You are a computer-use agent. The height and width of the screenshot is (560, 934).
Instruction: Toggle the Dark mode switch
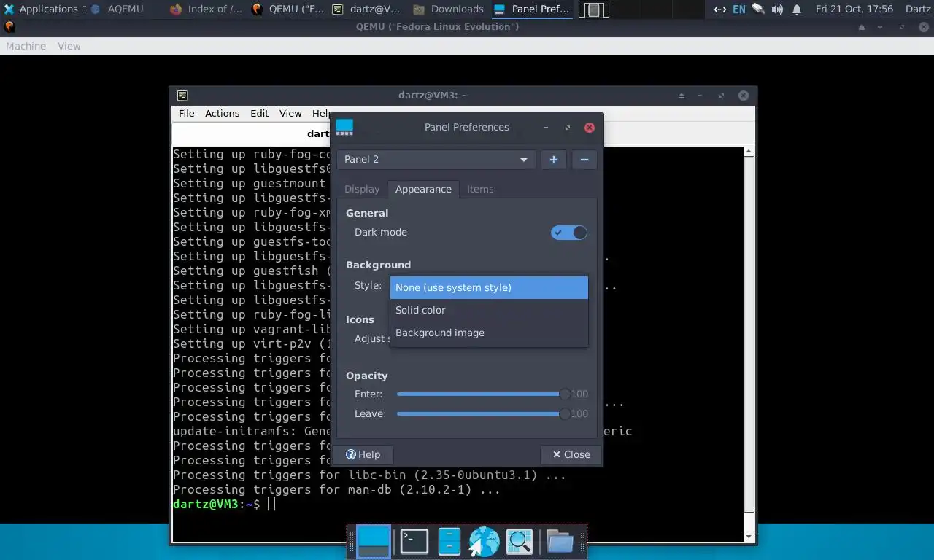pyautogui.click(x=569, y=233)
